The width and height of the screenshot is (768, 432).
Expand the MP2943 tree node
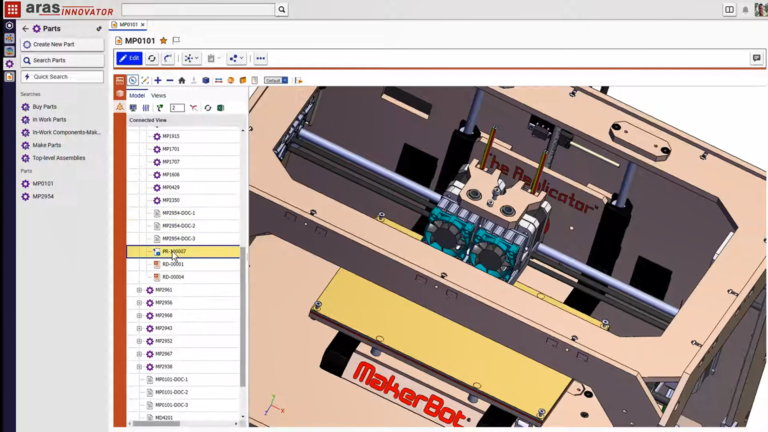coord(140,328)
